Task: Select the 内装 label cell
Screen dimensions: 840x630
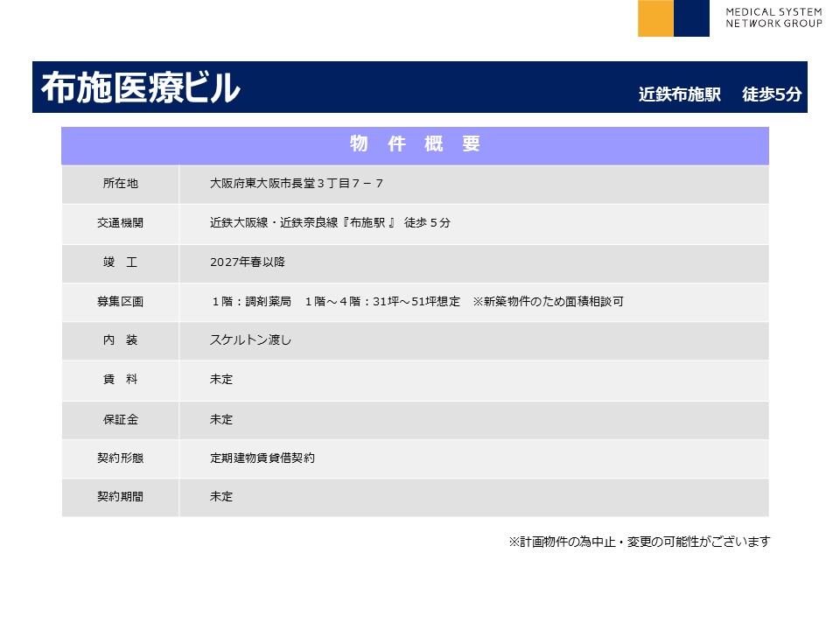Action: pyautogui.click(x=120, y=340)
